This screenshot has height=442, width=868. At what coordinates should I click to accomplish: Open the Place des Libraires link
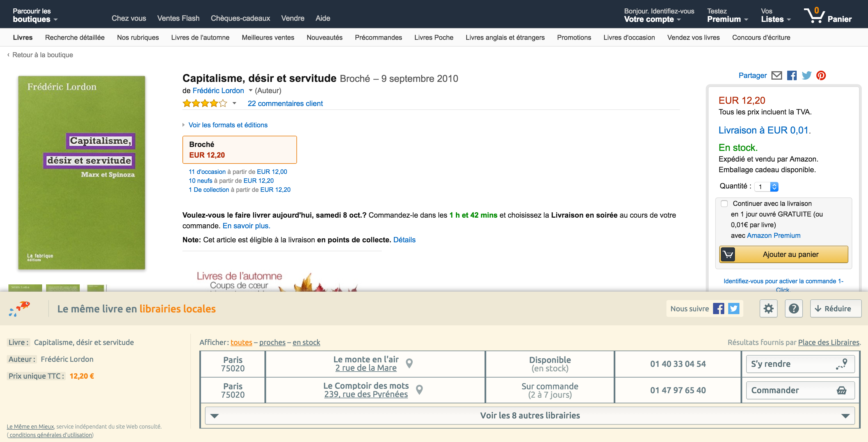pyautogui.click(x=829, y=342)
